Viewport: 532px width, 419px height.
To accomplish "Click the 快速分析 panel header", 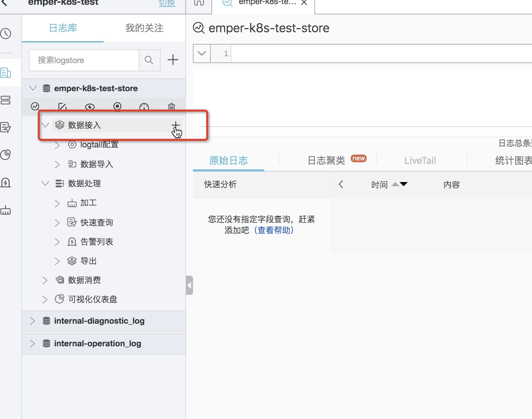I will point(262,184).
